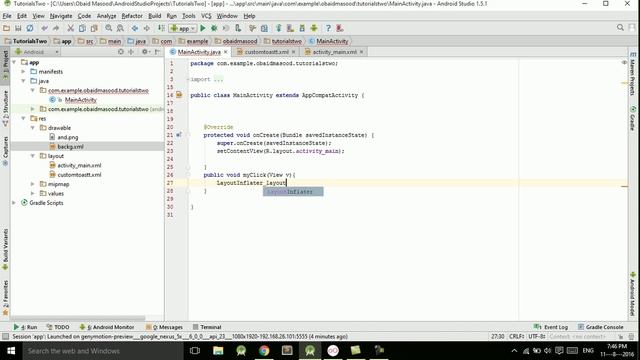Click the Undo toolbar icon
The height and width of the screenshot is (360, 640).
pos(44,28)
